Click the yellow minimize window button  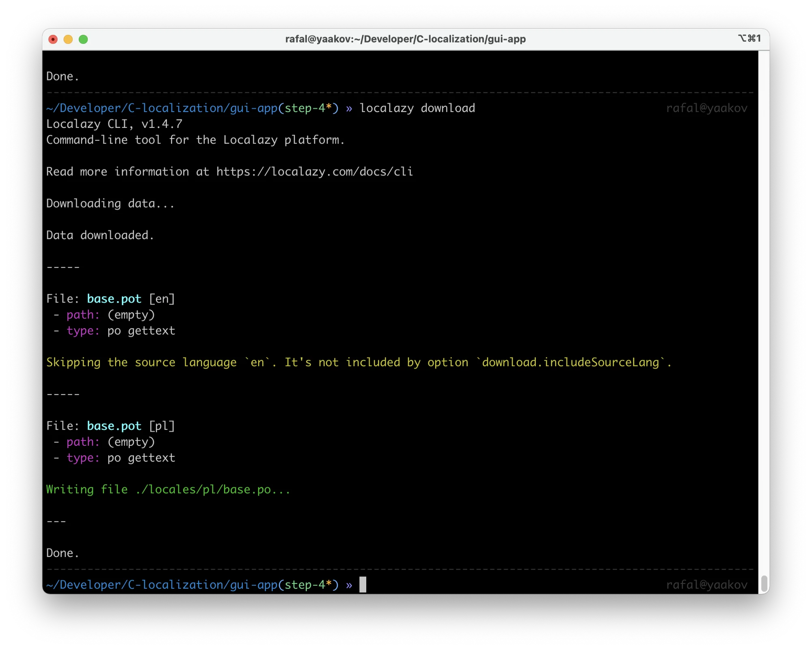[x=68, y=39]
